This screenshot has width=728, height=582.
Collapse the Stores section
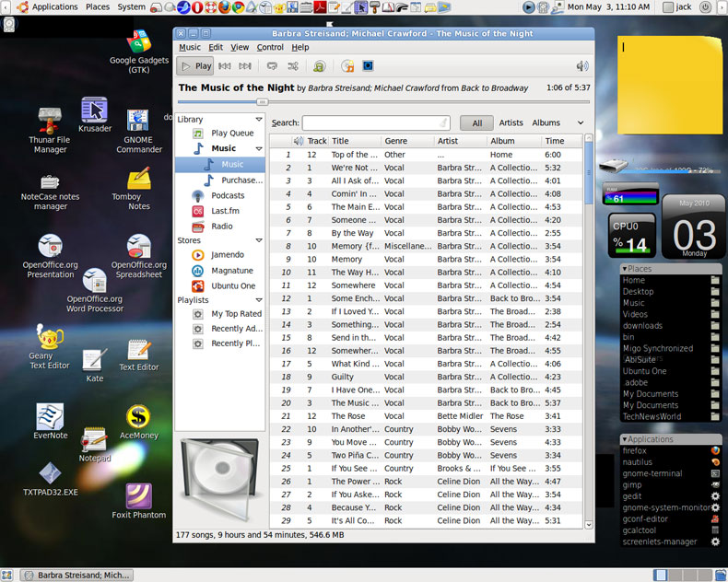click(x=259, y=240)
